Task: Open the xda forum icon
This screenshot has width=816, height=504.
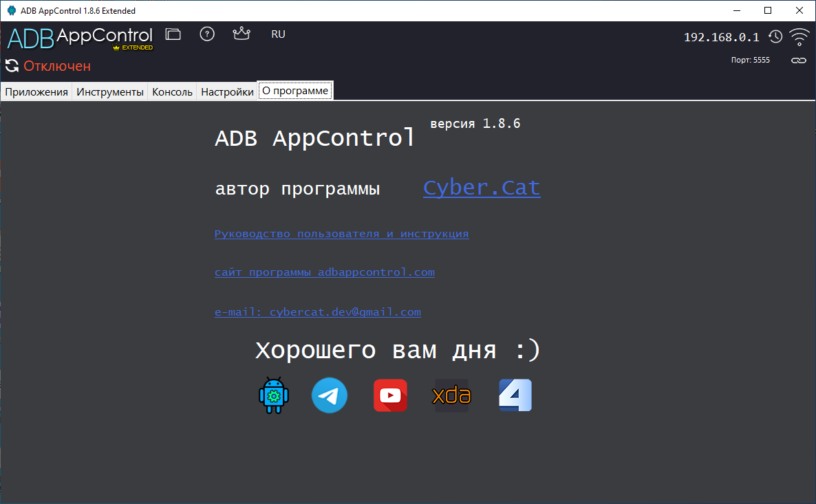Action: [x=452, y=395]
